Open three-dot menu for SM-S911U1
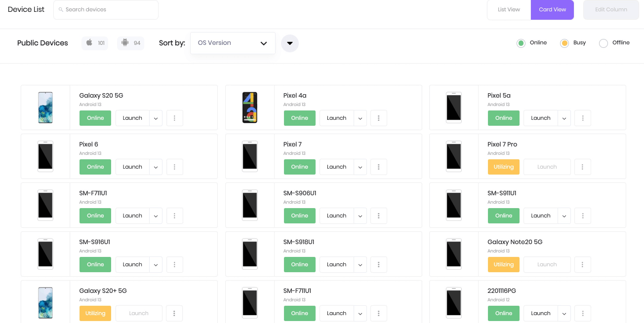The image size is (644, 323). click(x=583, y=216)
